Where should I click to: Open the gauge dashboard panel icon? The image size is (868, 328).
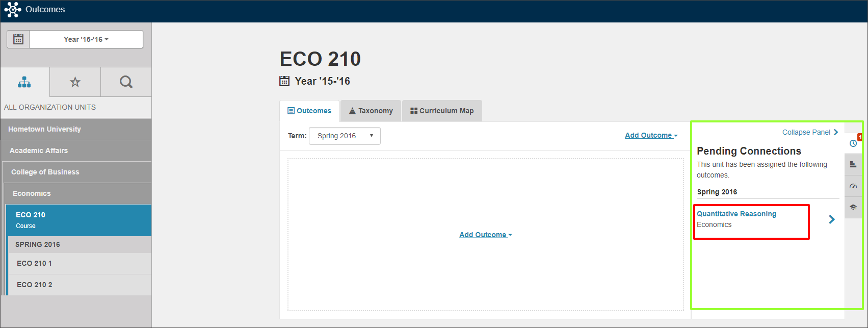point(853,186)
